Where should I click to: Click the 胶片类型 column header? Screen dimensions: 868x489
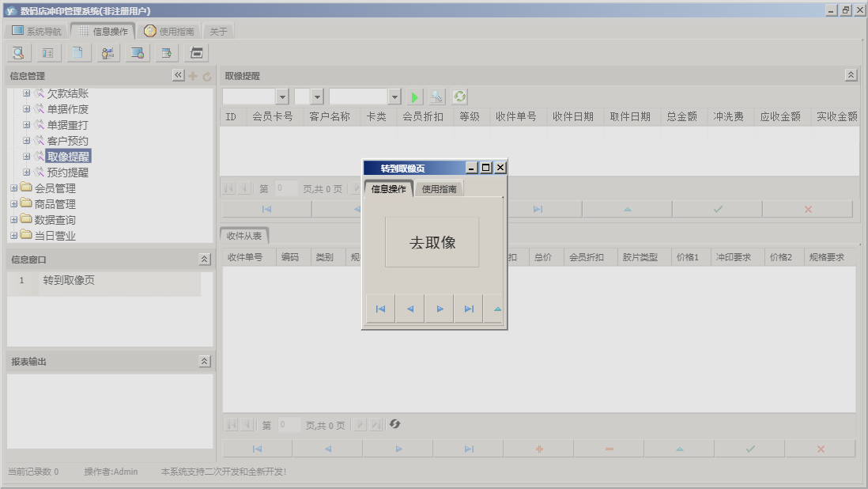(640, 257)
